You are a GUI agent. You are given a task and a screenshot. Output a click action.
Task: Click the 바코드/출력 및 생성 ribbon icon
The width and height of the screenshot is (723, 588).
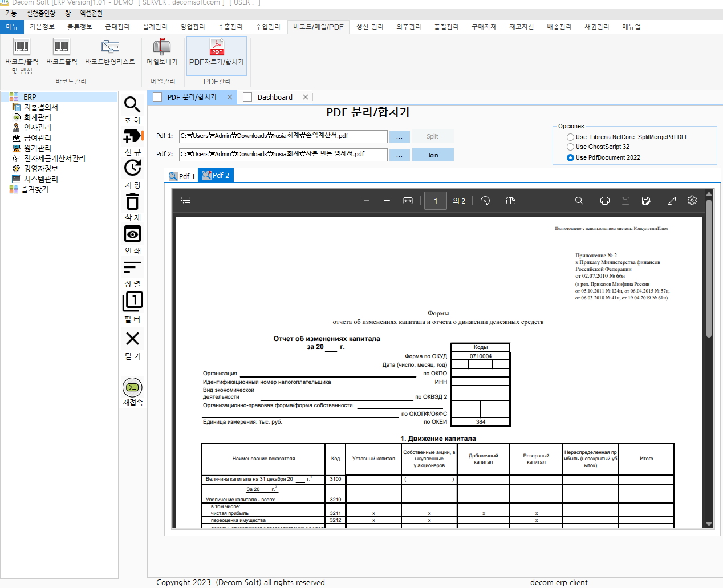[x=22, y=56]
